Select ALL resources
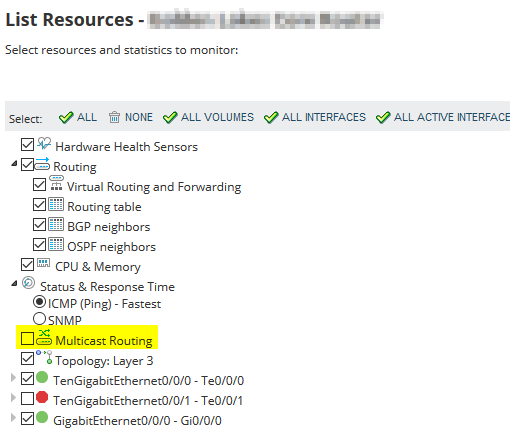The width and height of the screenshot is (510, 431). (78, 117)
